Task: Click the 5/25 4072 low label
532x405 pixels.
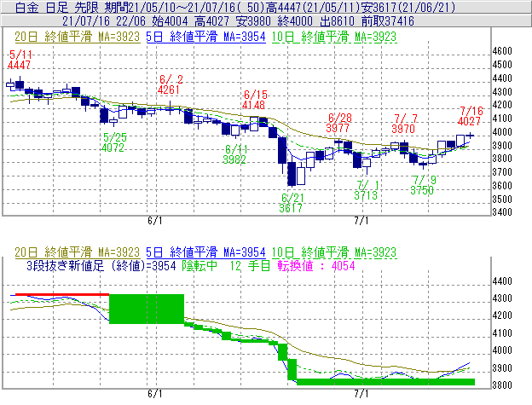Action: click(114, 142)
